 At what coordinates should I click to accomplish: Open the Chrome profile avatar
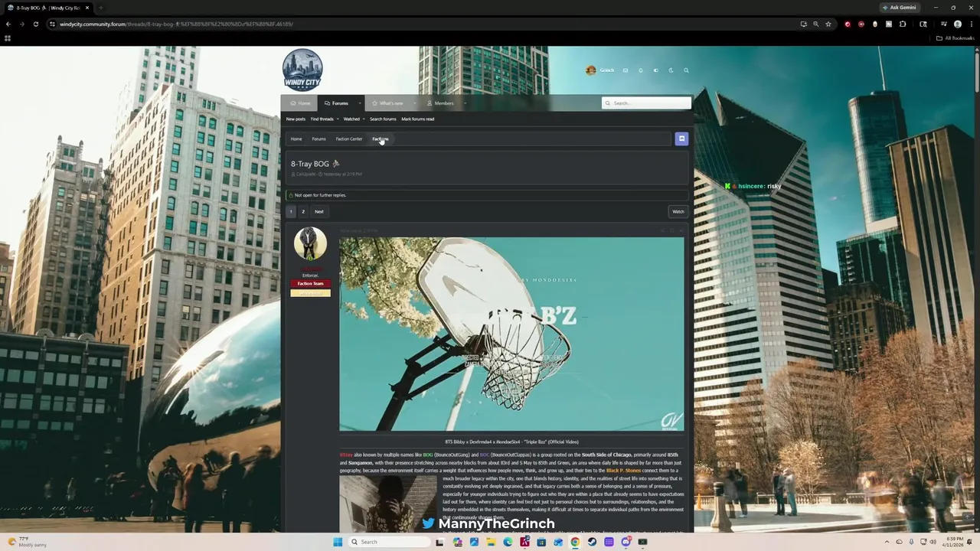(x=957, y=24)
